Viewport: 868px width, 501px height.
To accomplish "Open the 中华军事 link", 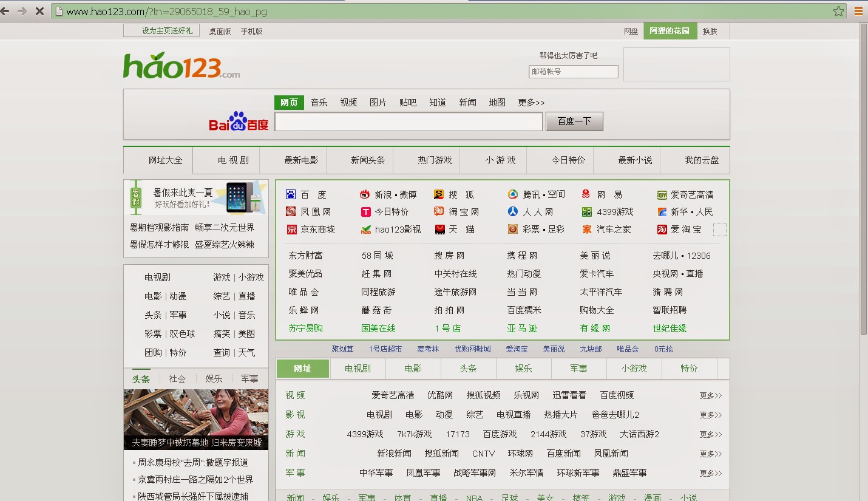I will pos(376,473).
